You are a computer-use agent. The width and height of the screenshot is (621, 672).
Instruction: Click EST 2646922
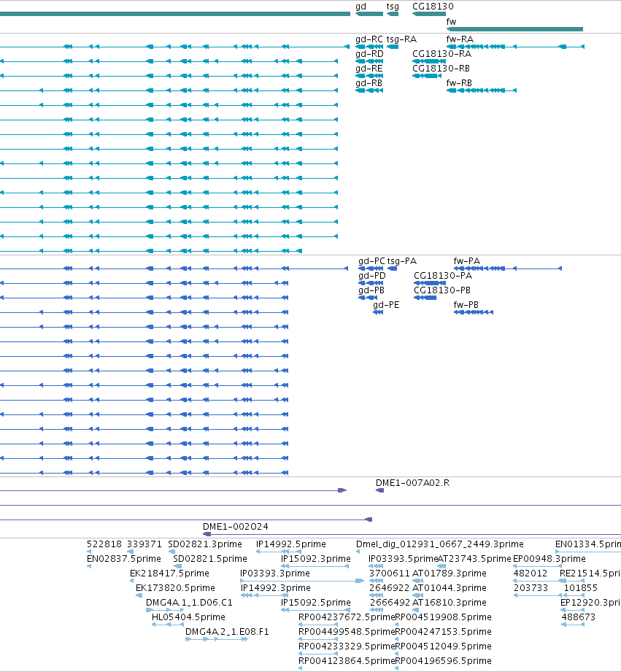pyautogui.click(x=377, y=595)
